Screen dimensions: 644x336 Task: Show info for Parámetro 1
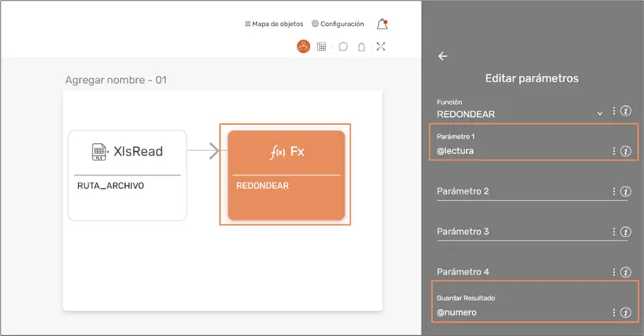(x=626, y=151)
